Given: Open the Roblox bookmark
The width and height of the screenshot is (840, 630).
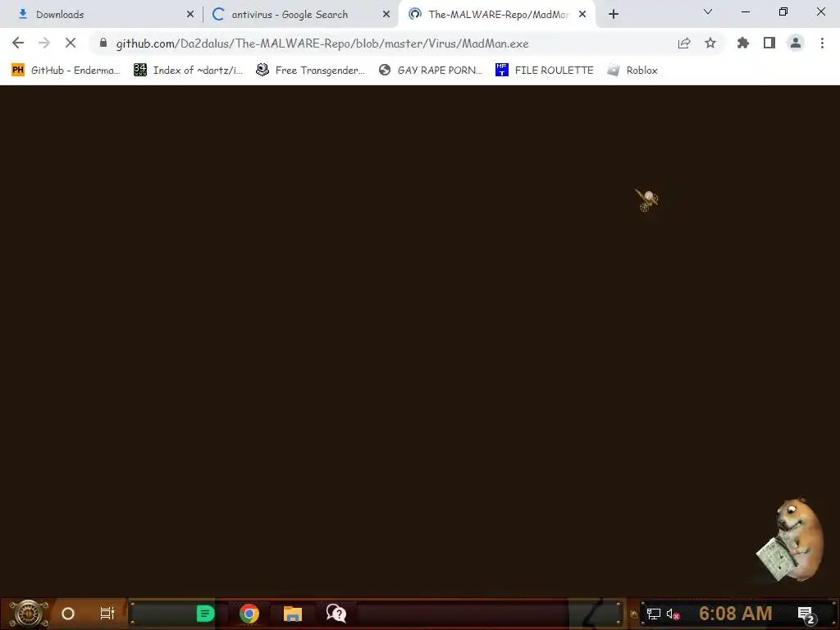Looking at the screenshot, I should tap(632, 71).
